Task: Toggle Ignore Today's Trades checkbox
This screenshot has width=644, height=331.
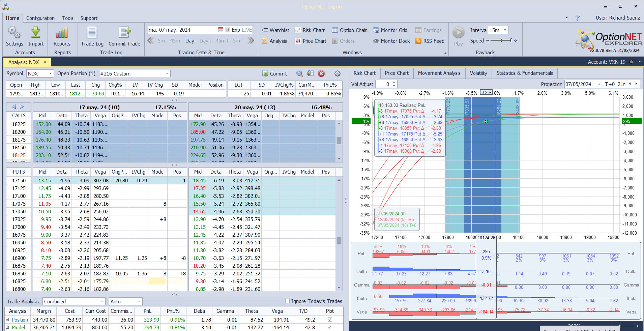Action: point(287,301)
